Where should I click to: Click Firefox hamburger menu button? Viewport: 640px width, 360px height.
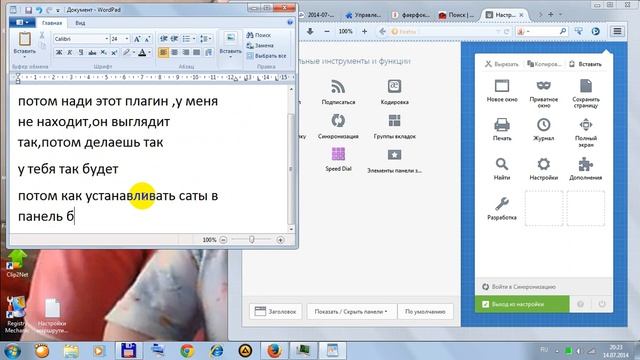click(618, 31)
